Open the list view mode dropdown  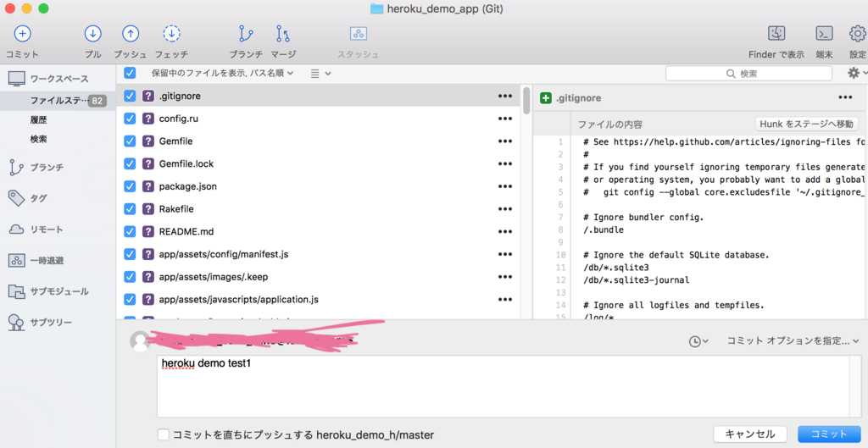pos(320,73)
